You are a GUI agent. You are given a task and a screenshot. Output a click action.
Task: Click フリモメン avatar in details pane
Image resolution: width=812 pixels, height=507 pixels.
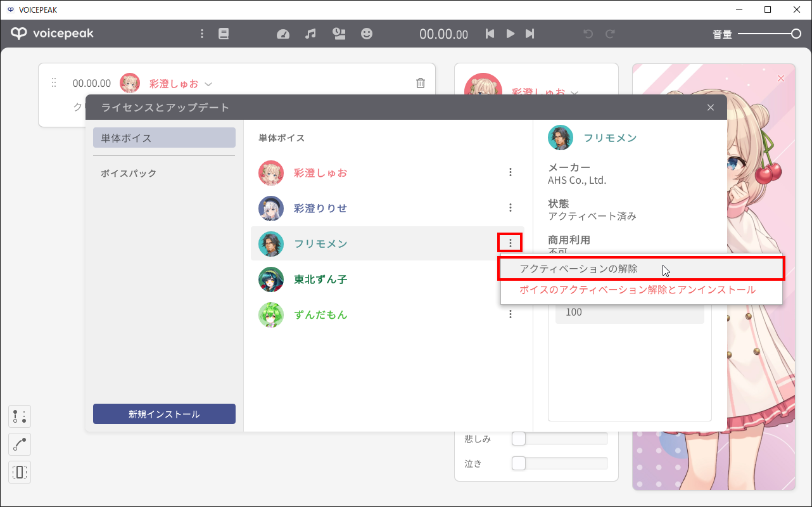(561, 138)
